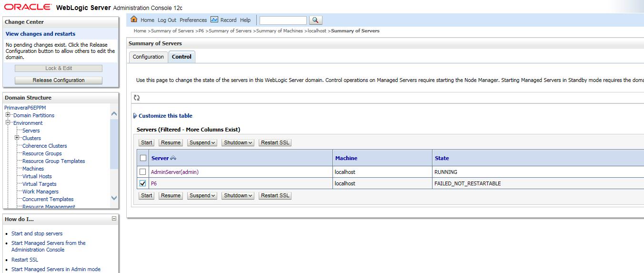
Task: Collapse the How do I panel
Action: 114,219
